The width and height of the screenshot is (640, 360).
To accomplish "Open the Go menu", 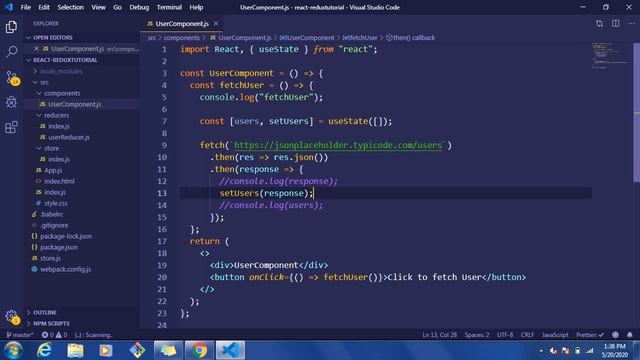I will pyautogui.click(x=117, y=7).
